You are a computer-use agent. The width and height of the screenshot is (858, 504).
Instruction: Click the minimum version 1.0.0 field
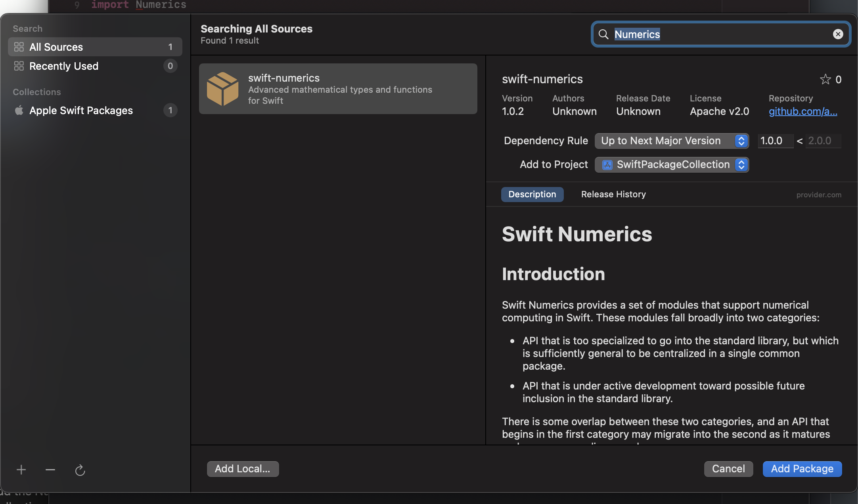pyautogui.click(x=775, y=141)
